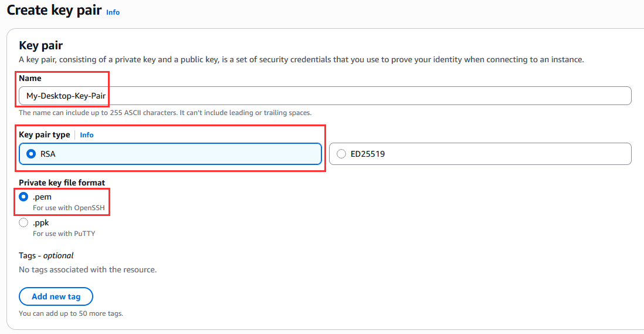Click the 'For use with PuTTY' description
The image size is (644, 334).
[x=63, y=234]
